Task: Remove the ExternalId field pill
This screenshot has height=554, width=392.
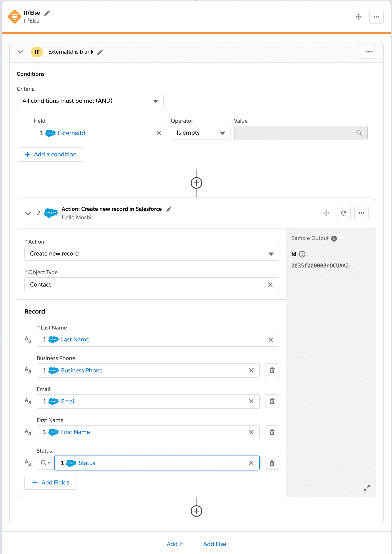Action: click(x=159, y=133)
